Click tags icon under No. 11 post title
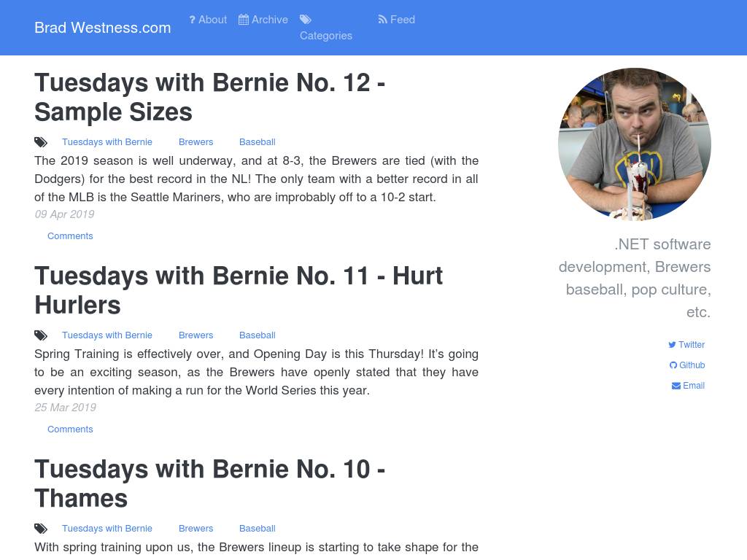Image resolution: width=747 pixels, height=560 pixels. click(x=41, y=335)
